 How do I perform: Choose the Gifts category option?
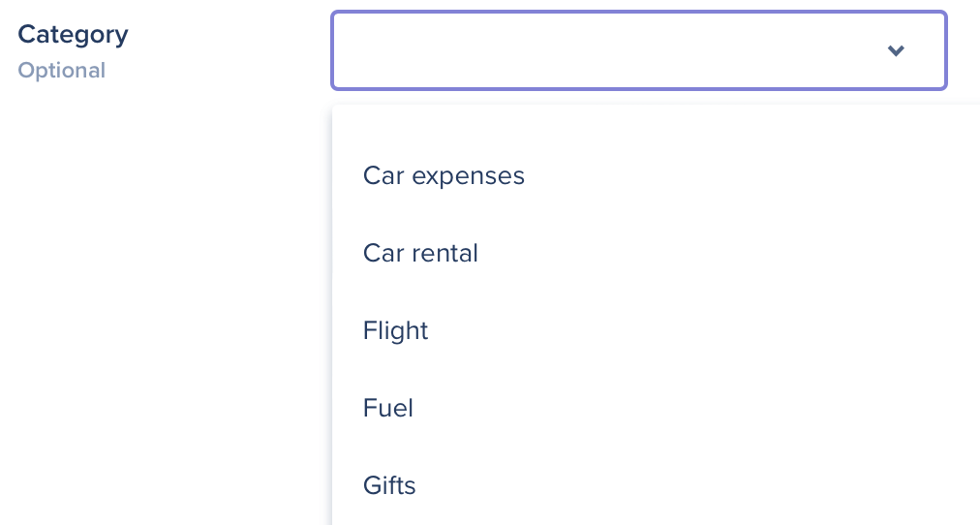tap(389, 485)
